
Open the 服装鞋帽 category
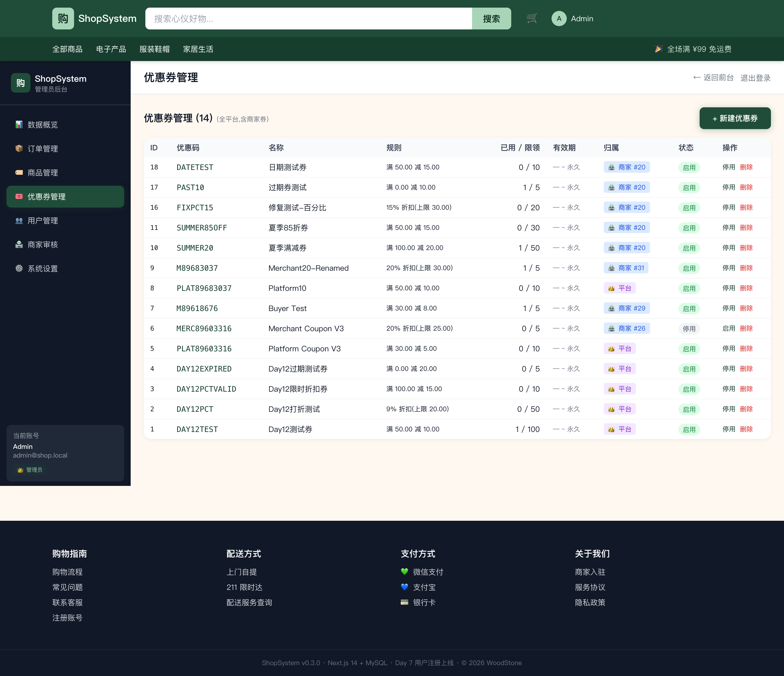pos(154,49)
